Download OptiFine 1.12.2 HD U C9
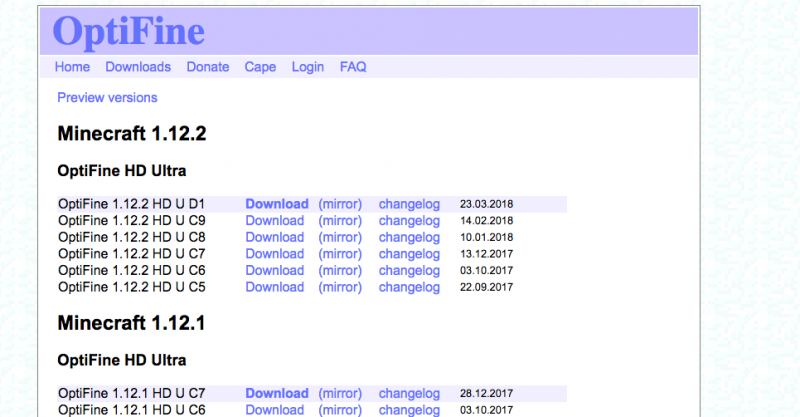This screenshot has height=417, width=800. pyautogui.click(x=274, y=220)
